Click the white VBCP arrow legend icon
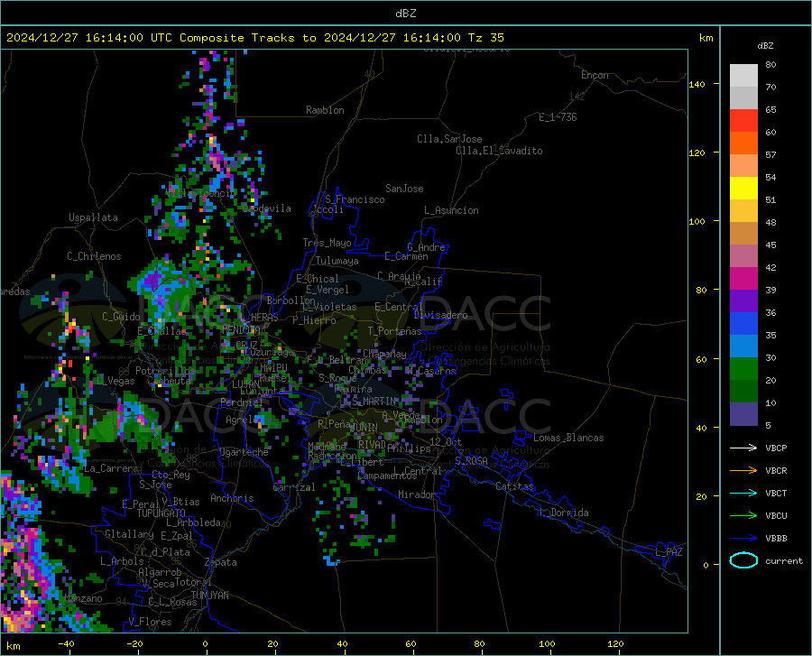This screenshot has height=656, width=812. 743,448
